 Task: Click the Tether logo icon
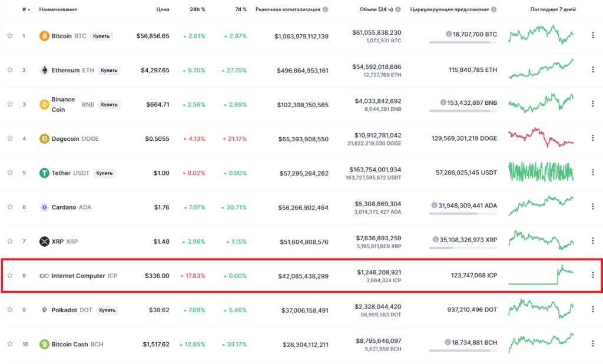44,173
